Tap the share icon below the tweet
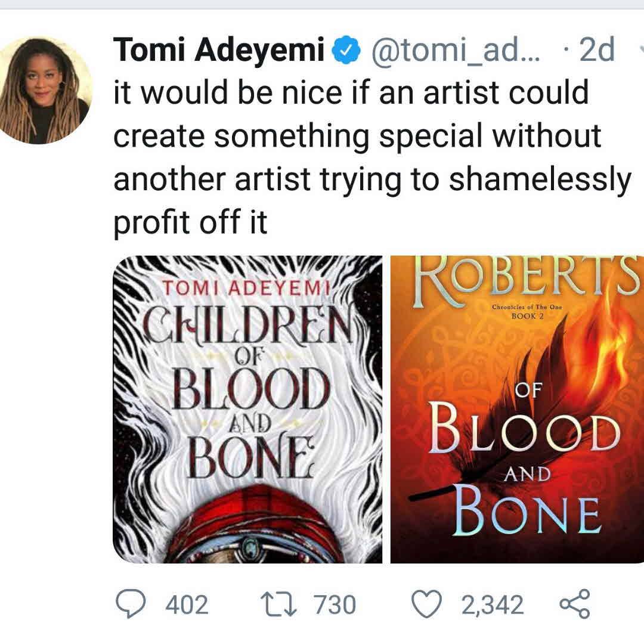The image size is (644, 644). (x=575, y=603)
